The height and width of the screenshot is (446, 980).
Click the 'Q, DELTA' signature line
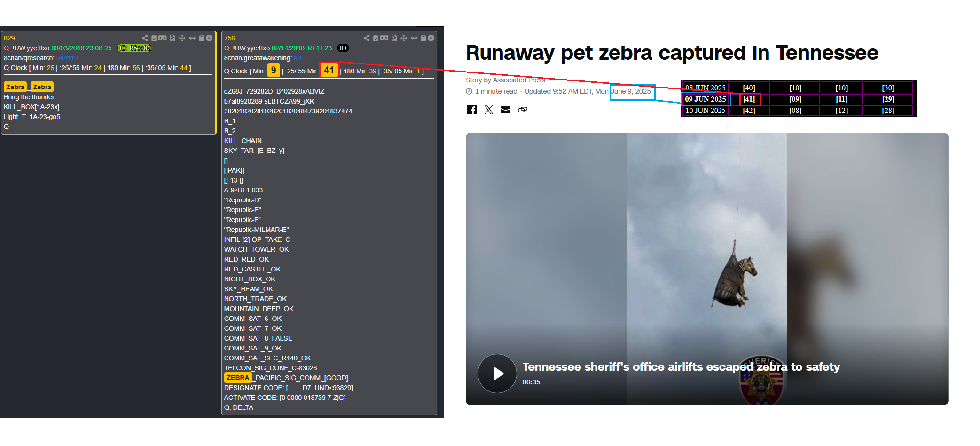pos(239,407)
